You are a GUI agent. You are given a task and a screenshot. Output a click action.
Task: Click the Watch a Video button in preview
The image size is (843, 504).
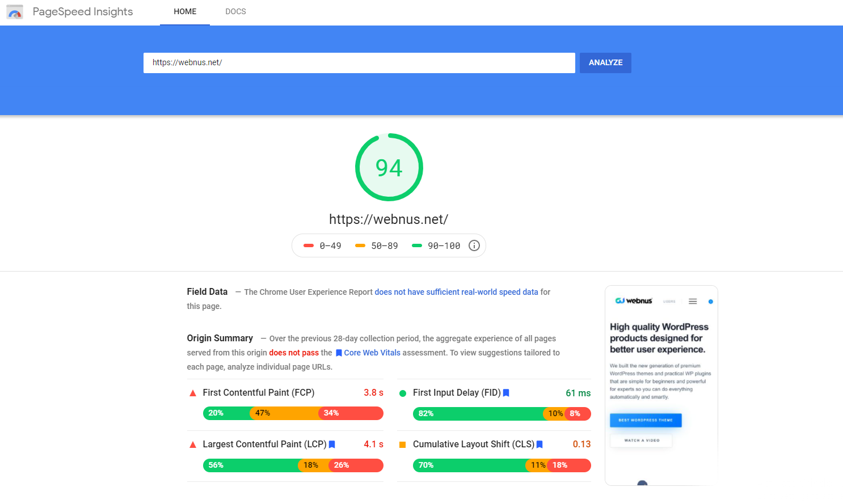point(642,441)
